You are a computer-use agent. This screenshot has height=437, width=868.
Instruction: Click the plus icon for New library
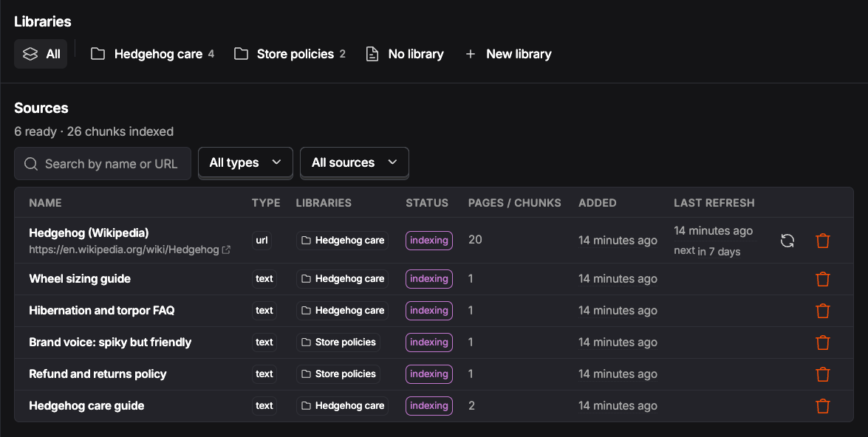point(471,54)
